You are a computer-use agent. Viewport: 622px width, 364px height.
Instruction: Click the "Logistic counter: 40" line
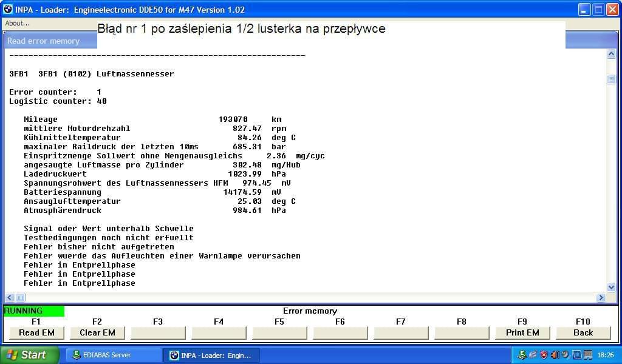coord(58,101)
